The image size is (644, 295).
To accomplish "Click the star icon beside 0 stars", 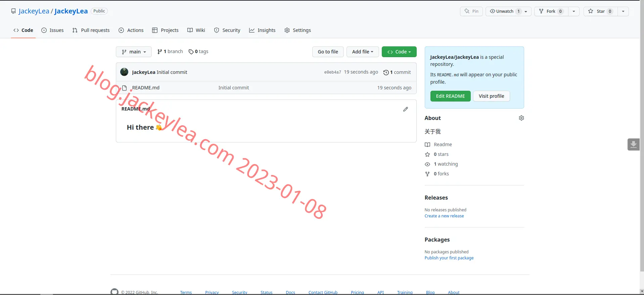I will tap(427, 154).
